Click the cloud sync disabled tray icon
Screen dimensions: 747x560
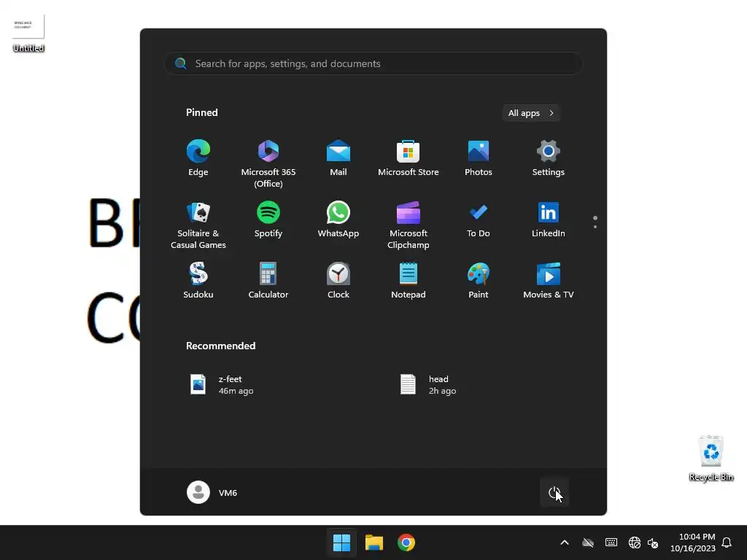[x=588, y=542]
